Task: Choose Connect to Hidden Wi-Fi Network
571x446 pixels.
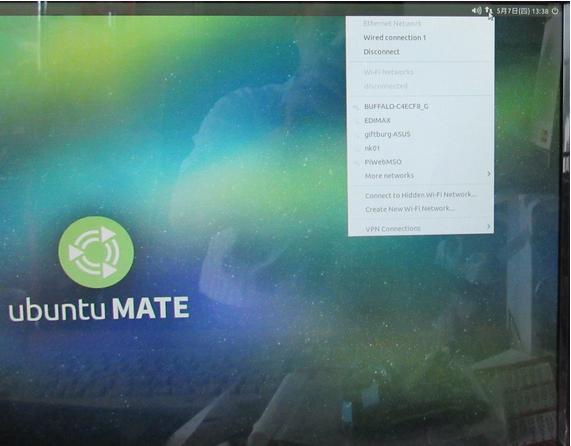Action: pos(421,195)
